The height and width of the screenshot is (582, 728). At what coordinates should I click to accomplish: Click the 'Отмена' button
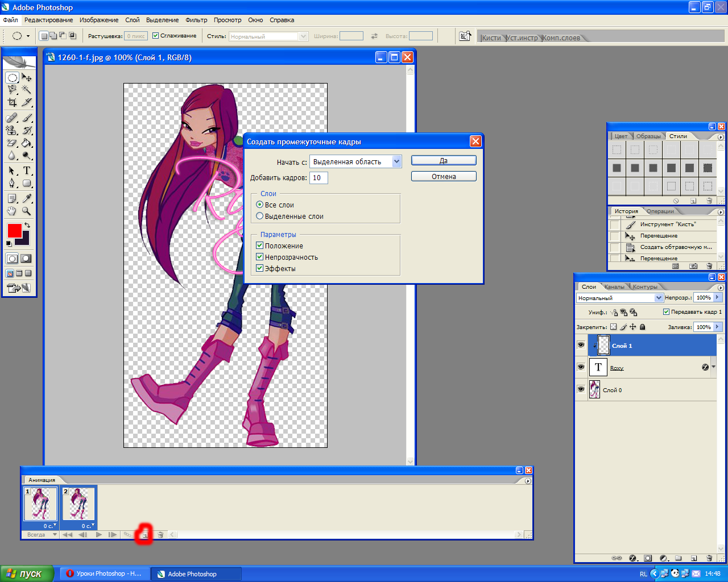click(444, 176)
